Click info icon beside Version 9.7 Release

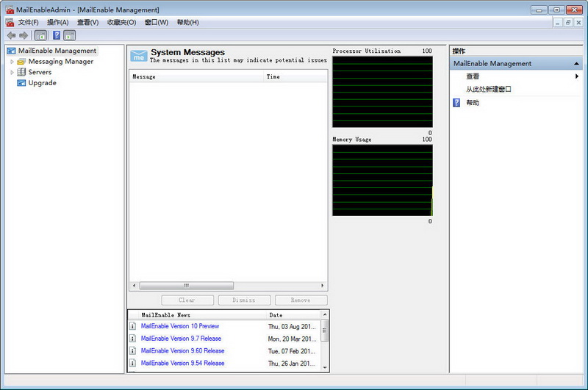tap(133, 339)
